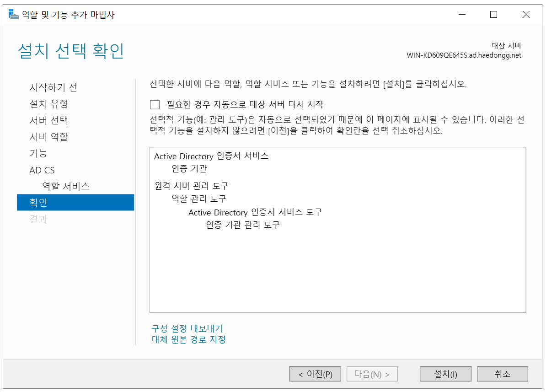Start installation with 설치(I) button
Screen dimensions: 546x392
(445, 374)
